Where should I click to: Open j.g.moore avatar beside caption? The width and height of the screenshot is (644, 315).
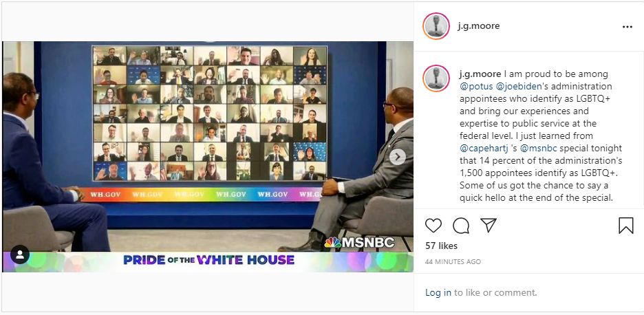click(436, 78)
